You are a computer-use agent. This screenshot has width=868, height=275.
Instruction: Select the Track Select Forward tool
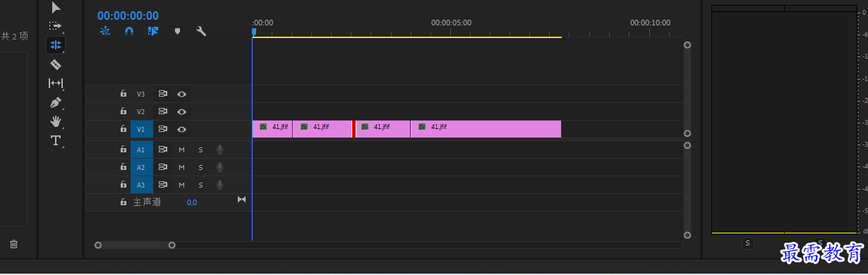click(x=56, y=26)
